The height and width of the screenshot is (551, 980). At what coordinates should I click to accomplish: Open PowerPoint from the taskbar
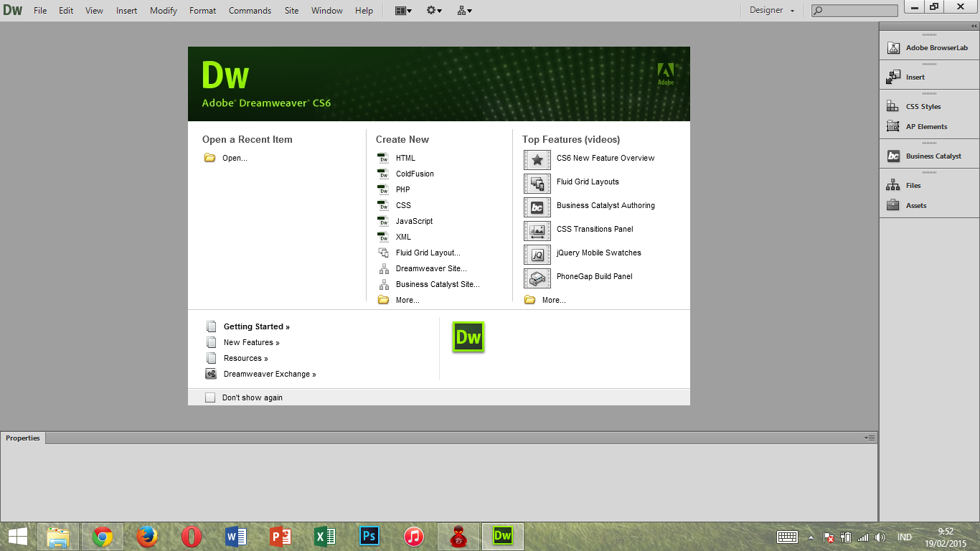click(x=281, y=536)
